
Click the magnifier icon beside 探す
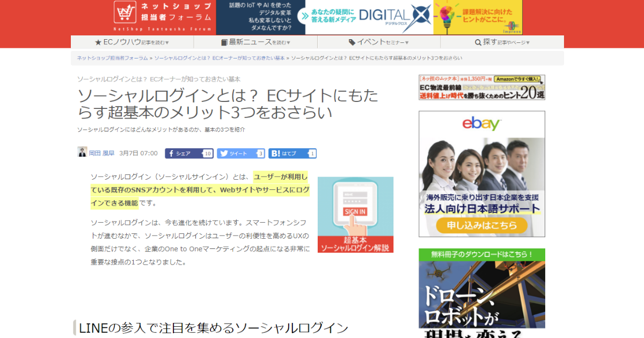coord(478,42)
